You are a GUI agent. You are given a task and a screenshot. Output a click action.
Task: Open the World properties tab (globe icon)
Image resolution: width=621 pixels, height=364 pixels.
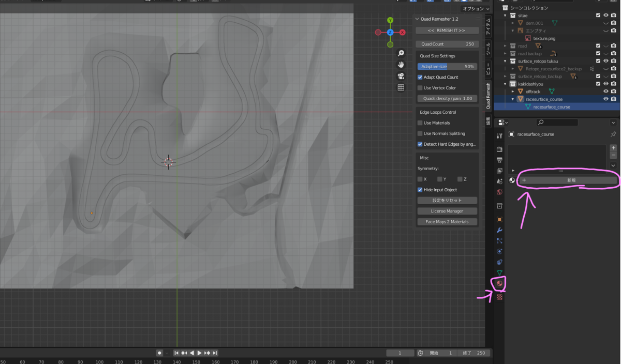[499, 192]
